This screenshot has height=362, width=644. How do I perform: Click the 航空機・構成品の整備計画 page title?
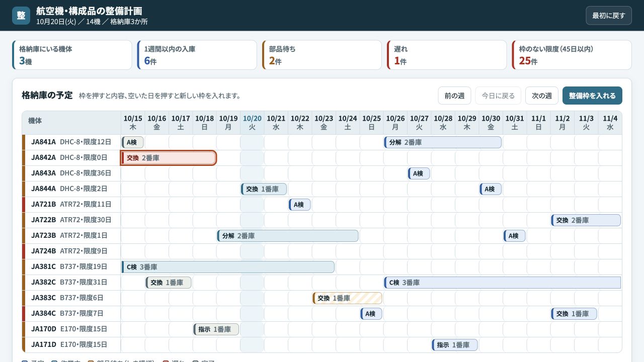pyautogui.click(x=89, y=11)
